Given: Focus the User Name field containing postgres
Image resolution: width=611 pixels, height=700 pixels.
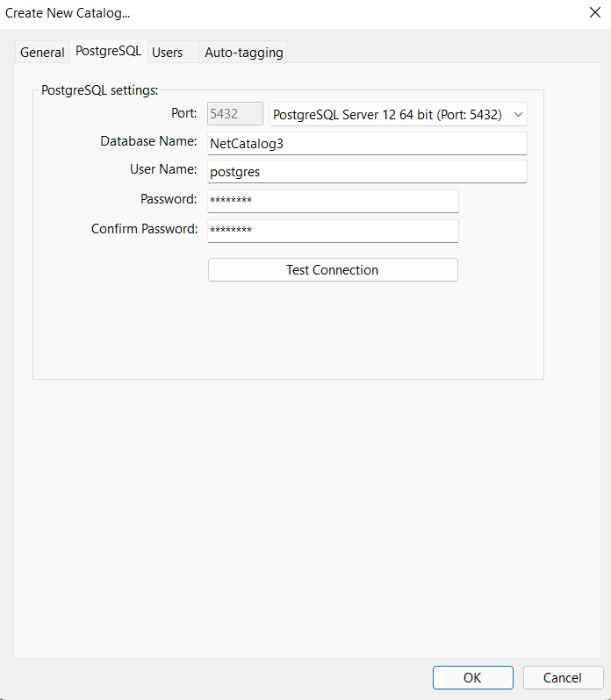Looking at the screenshot, I should click(x=367, y=172).
